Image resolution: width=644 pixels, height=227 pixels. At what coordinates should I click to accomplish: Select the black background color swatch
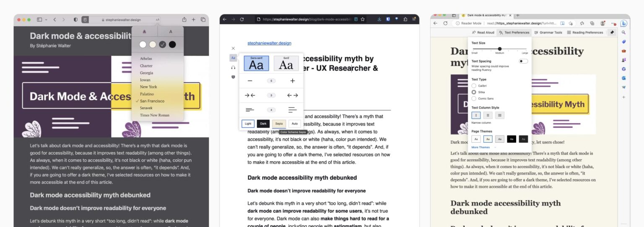pos(172,44)
